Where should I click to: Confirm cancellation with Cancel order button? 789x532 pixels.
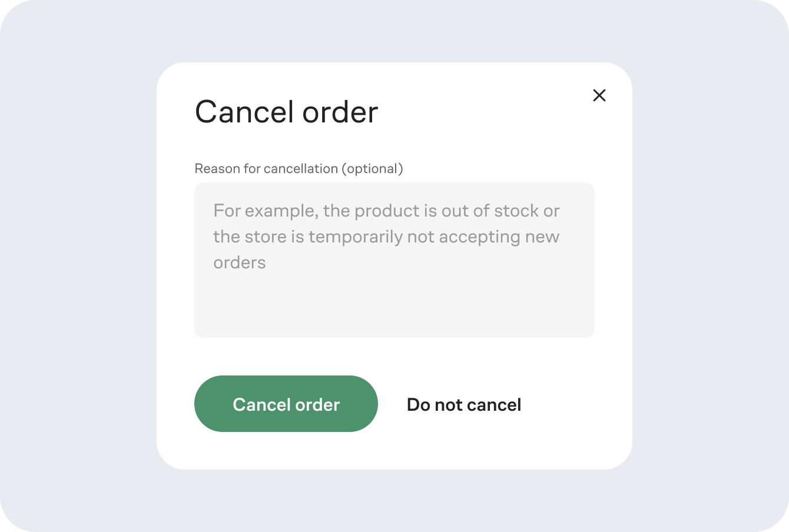(x=286, y=404)
